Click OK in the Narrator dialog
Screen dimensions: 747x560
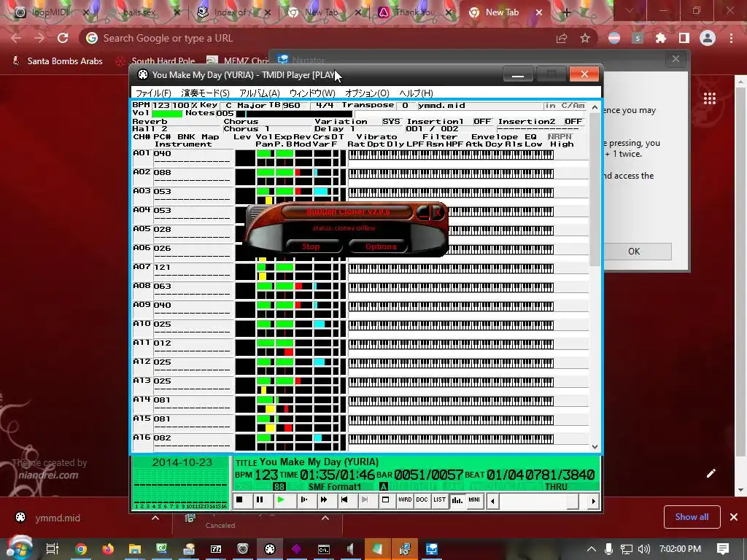point(634,252)
